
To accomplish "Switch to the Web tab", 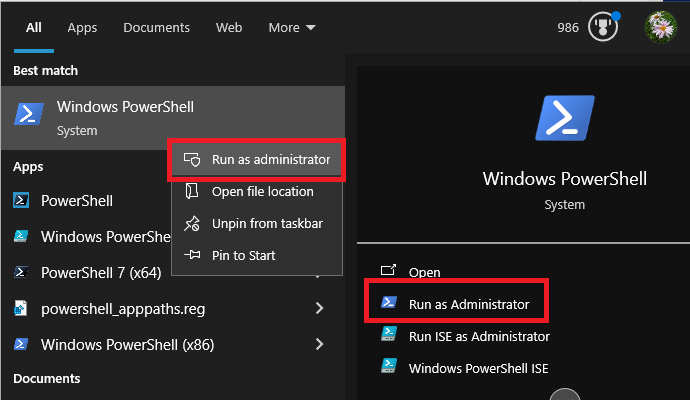I will (x=229, y=28).
